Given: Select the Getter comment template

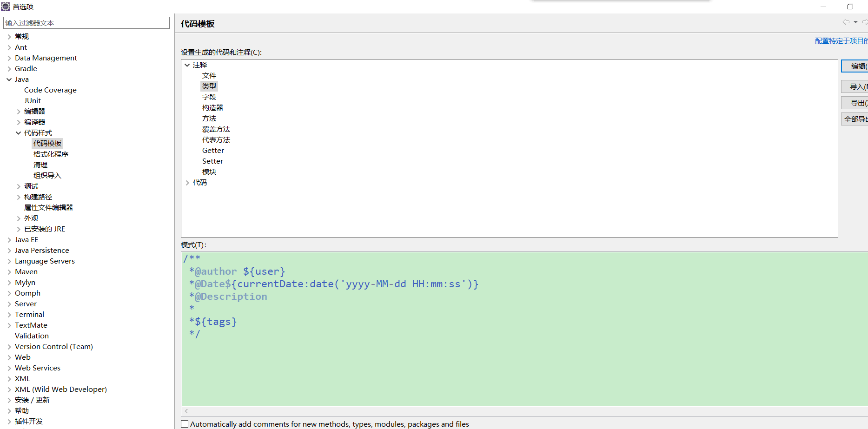Looking at the screenshot, I should (x=213, y=151).
